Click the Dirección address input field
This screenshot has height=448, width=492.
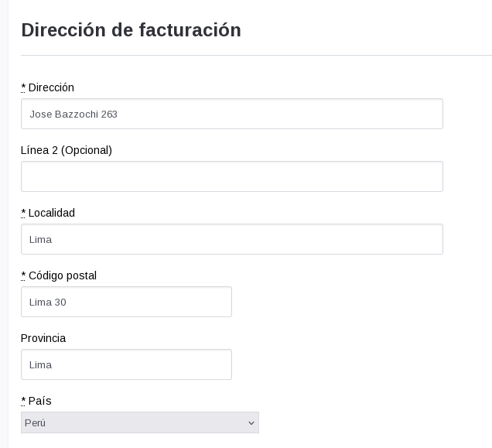(231, 114)
